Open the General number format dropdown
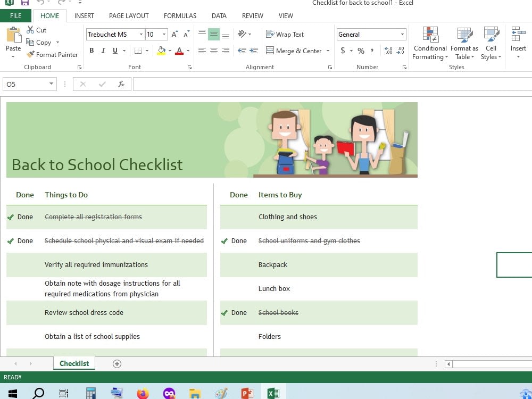 [x=402, y=34]
